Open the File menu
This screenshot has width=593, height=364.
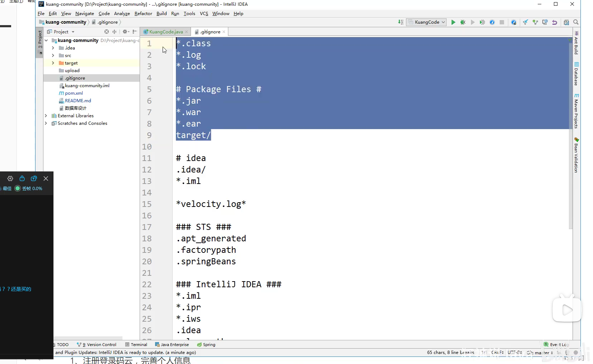(x=41, y=13)
